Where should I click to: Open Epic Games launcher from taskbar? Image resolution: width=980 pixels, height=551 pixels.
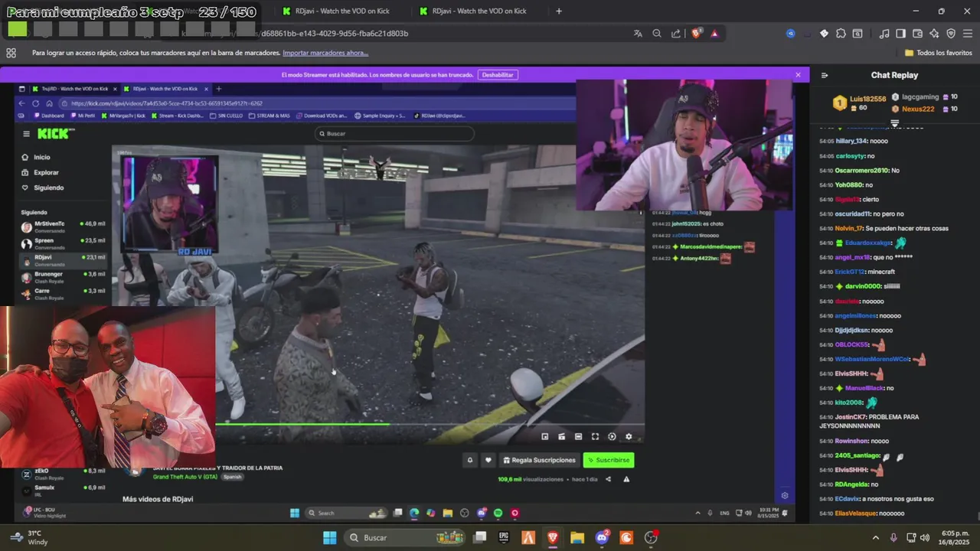[x=504, y=537]
